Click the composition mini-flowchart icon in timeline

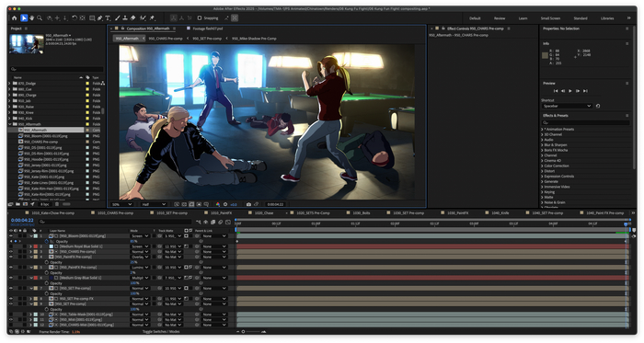pos(199,222)
